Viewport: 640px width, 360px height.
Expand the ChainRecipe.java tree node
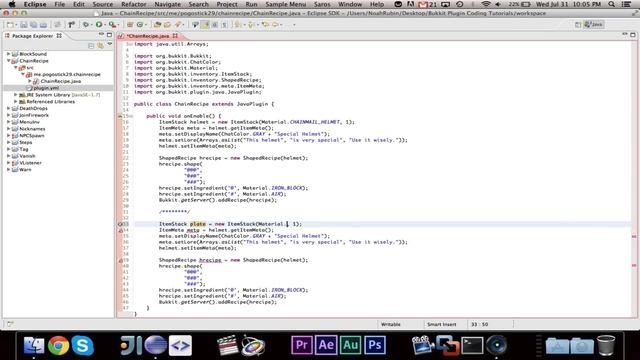pyautogui.click(x=30, y=81)
